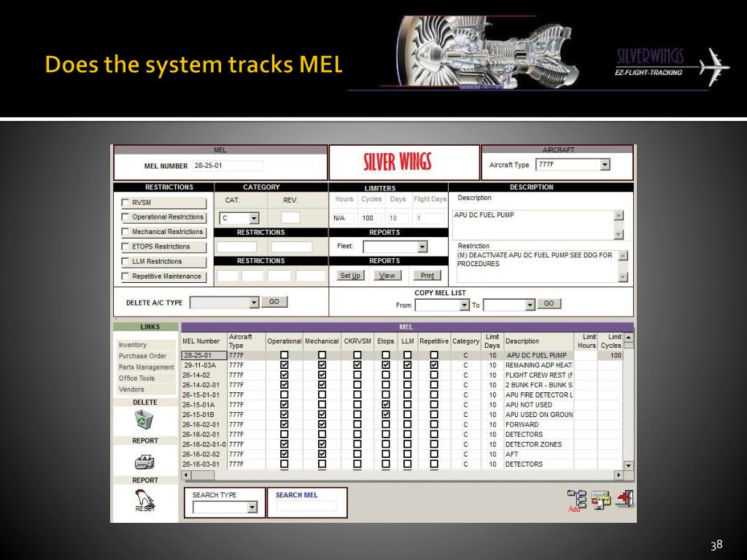Open the CAT. category dropdown
The width and height of the screenshot is (747, 560).
click(x=254, y=218)
